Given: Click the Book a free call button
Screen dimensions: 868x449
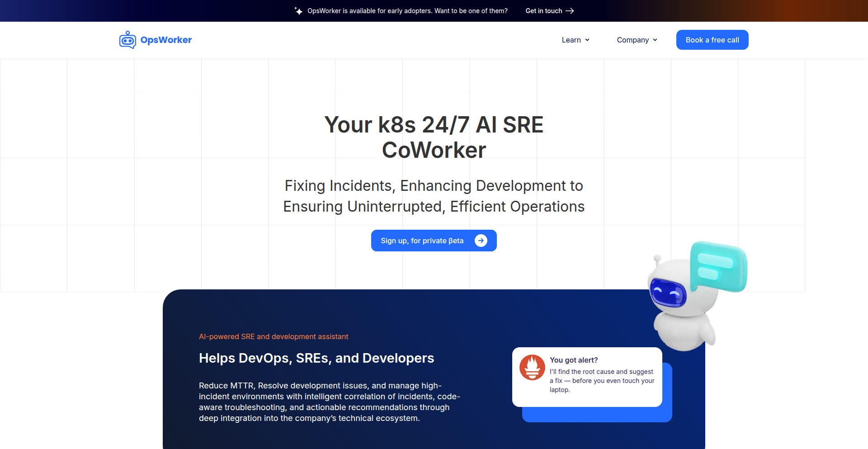Looking at the screenshot, I should [x=712, y=40].
